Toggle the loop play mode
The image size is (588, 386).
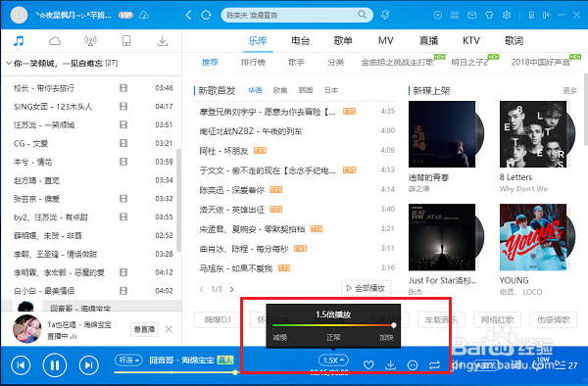(434, 365)
